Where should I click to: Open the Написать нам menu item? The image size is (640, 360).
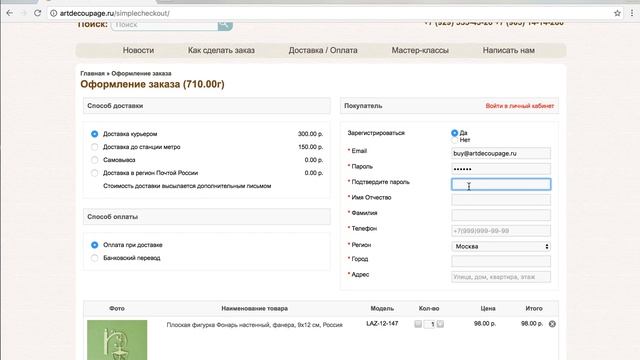[x=509, y=50]
